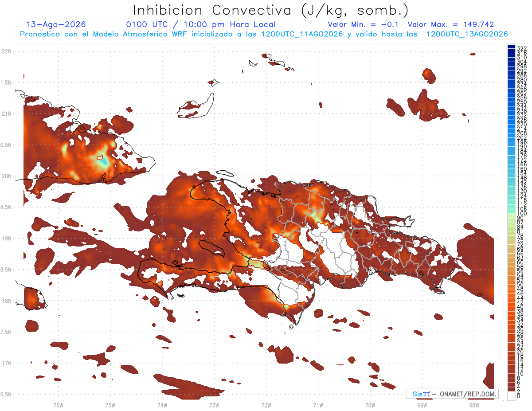532x411 pixels.
Task: Click the longitude label "71W"
Action: 318,405
